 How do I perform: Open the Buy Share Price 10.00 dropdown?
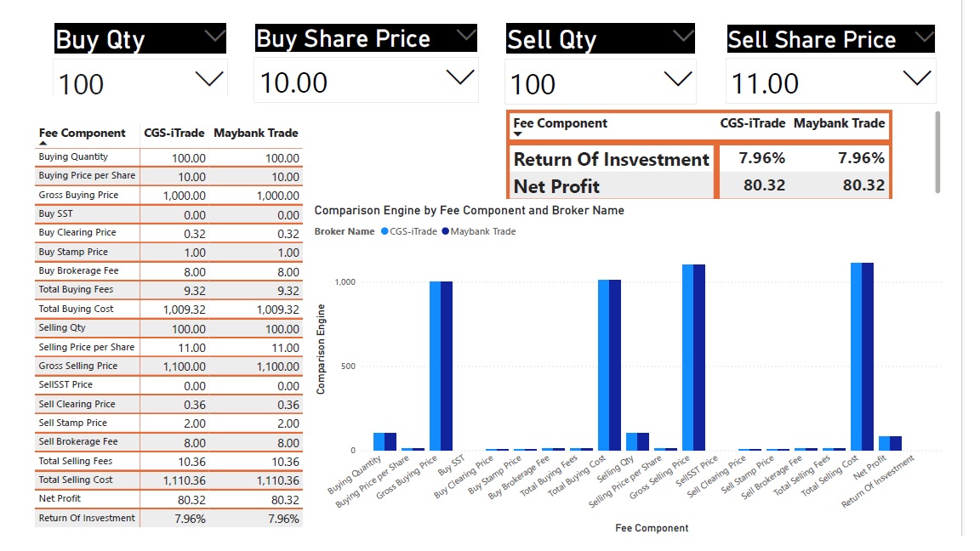click(460, 78)
